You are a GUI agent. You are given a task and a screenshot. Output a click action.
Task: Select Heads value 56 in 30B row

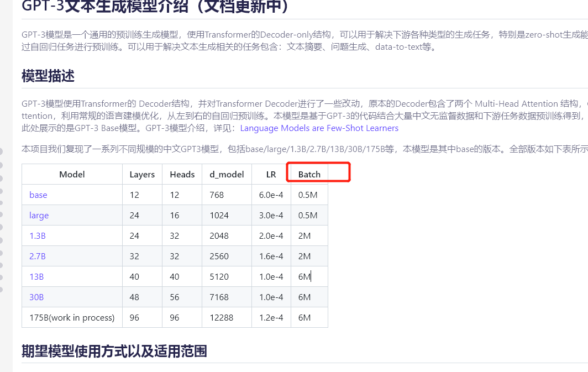(x=175, y=297)
